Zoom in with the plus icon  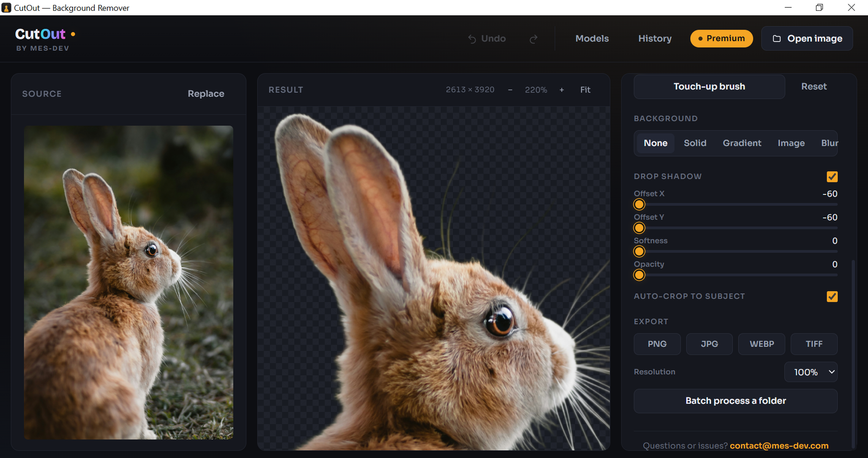[561, 90]
